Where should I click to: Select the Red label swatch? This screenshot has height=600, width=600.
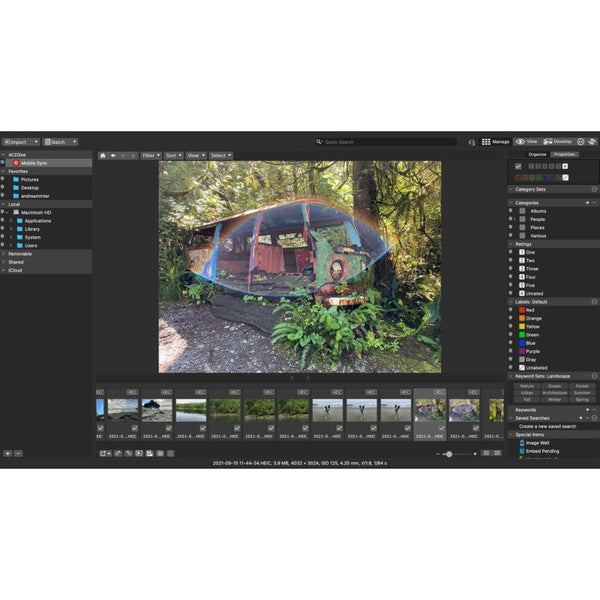(x=522, y=310)
